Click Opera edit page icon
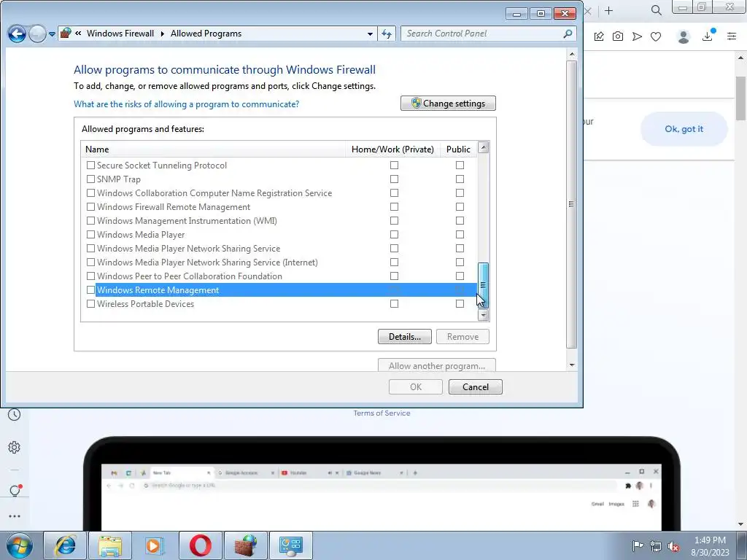 pos(599,36)
